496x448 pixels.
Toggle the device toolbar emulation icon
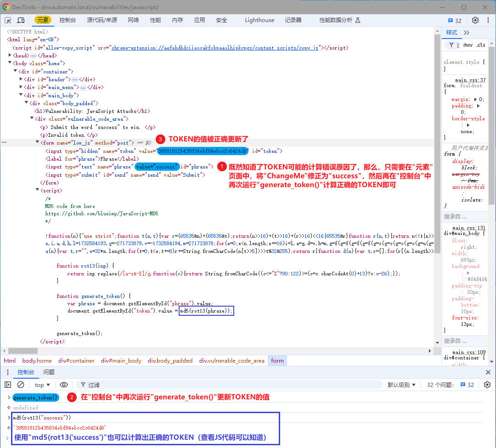[21, 20]
